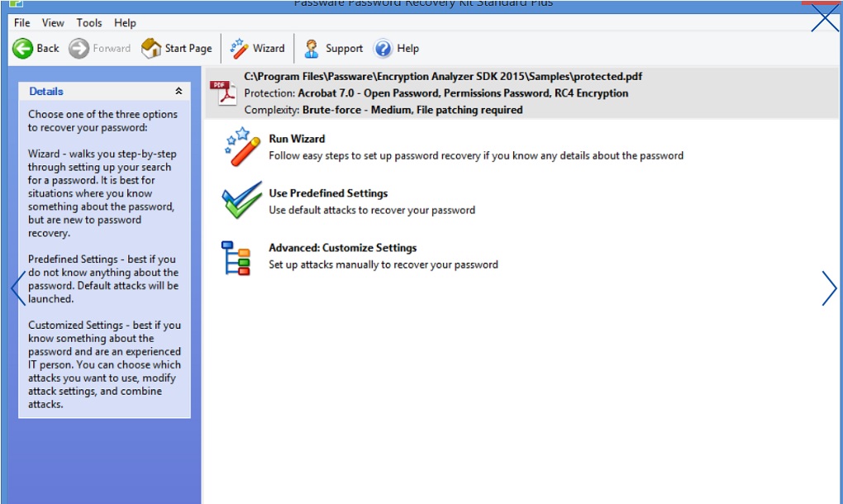Click the Run Wizard magic wand icon
843x504 pixels.
tap(242, 147)
